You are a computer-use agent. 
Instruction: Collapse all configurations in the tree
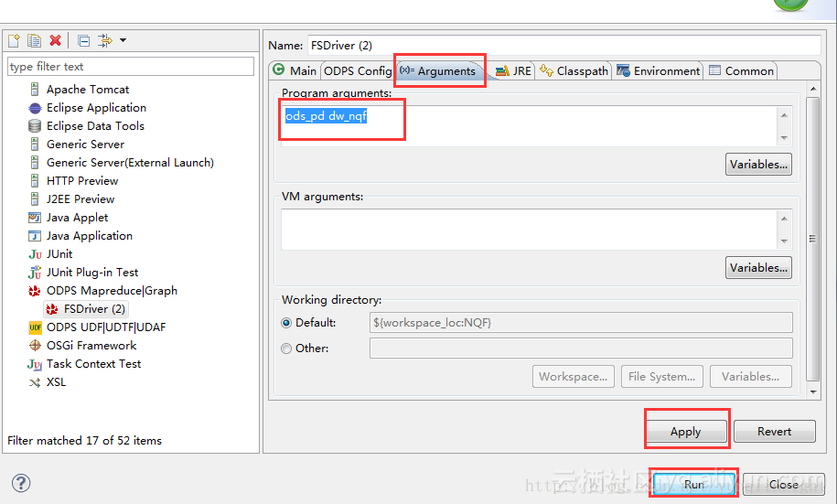[x=84, y=40]
